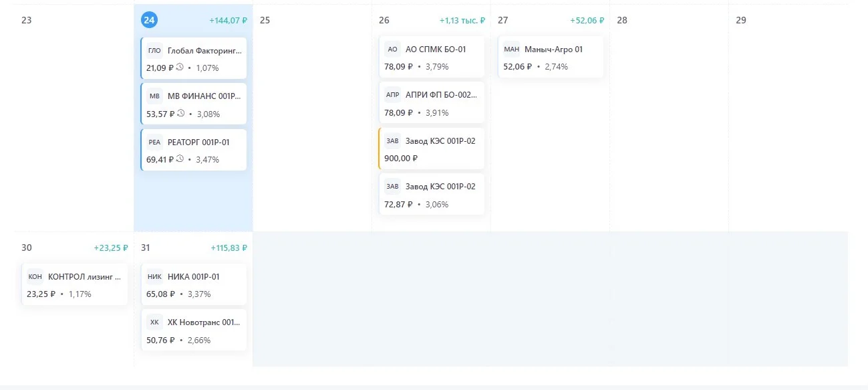Select day number 29 in the calendar
Screen dimensions: 868x390
(741, 20)
